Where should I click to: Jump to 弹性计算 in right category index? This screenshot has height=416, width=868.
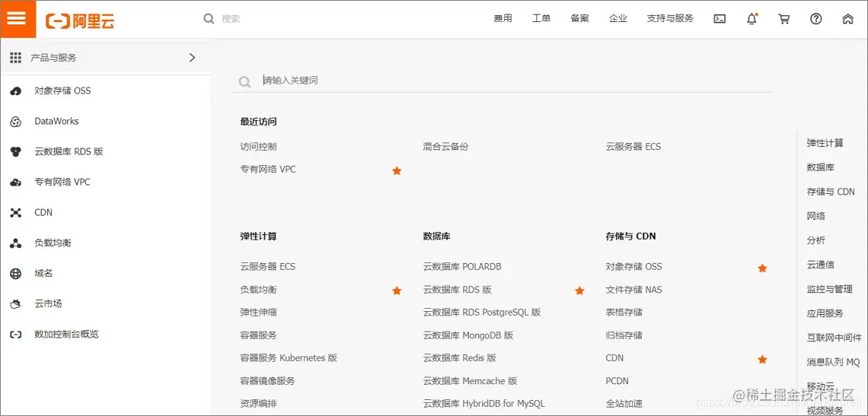825,143
